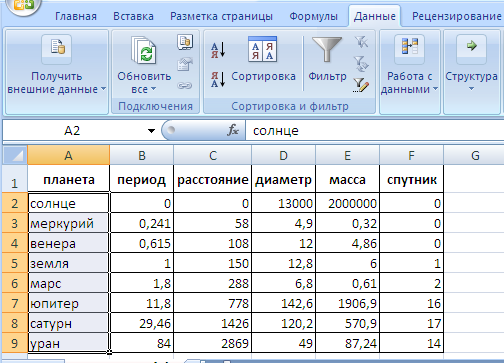Select cell уран

pos(69,343)
